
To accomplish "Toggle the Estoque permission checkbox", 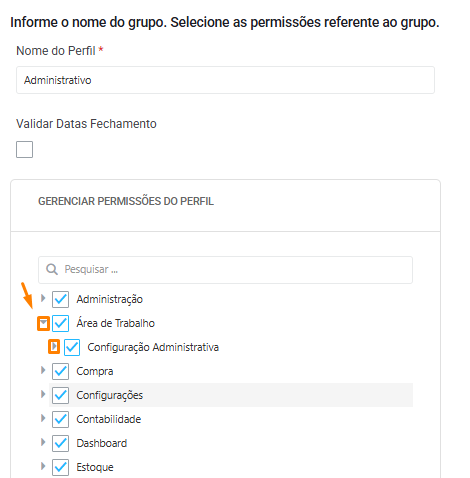I will coord(60,467).
